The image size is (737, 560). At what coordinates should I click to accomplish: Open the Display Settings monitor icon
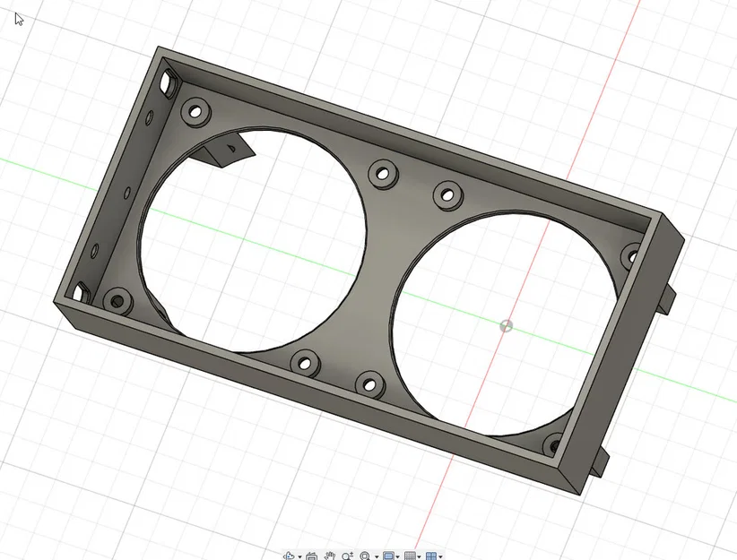(x=388, y=556)
